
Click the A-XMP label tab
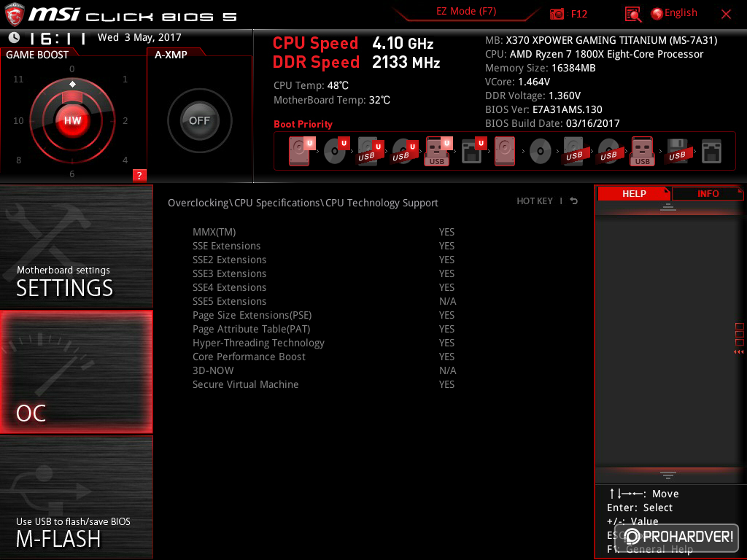(x=171, y=55)
